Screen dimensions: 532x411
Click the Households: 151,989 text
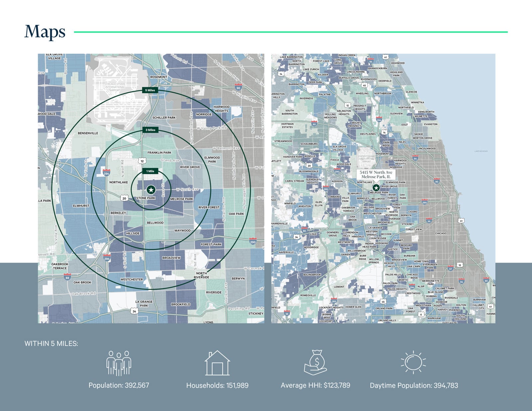click(217, 385)
